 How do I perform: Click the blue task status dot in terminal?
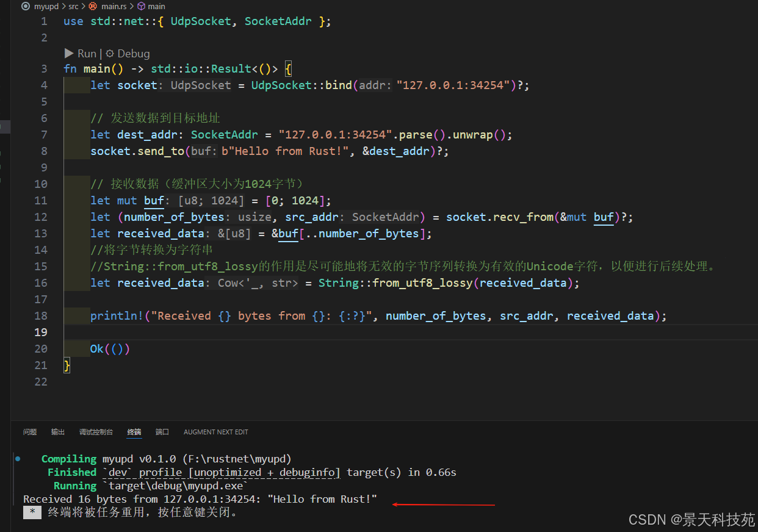coord(18,458)
